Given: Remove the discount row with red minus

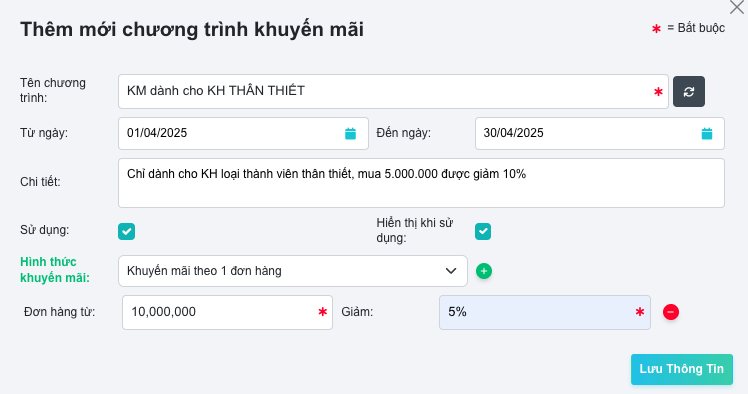Looking at the screenshot, I should 671,312.
